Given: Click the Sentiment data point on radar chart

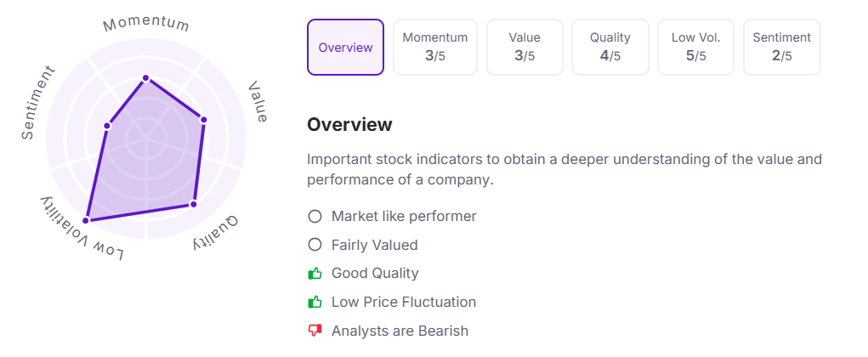Looking at the screenshot, I should (x=107, y=126).
